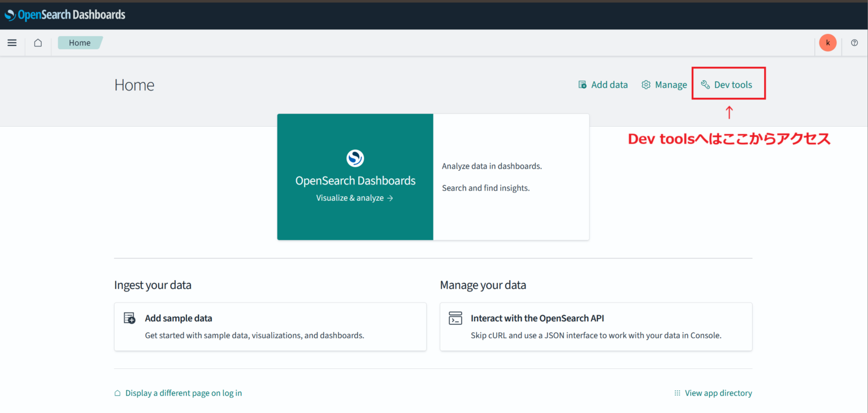Open Dev tools via the wrench icon

point(705,84)
